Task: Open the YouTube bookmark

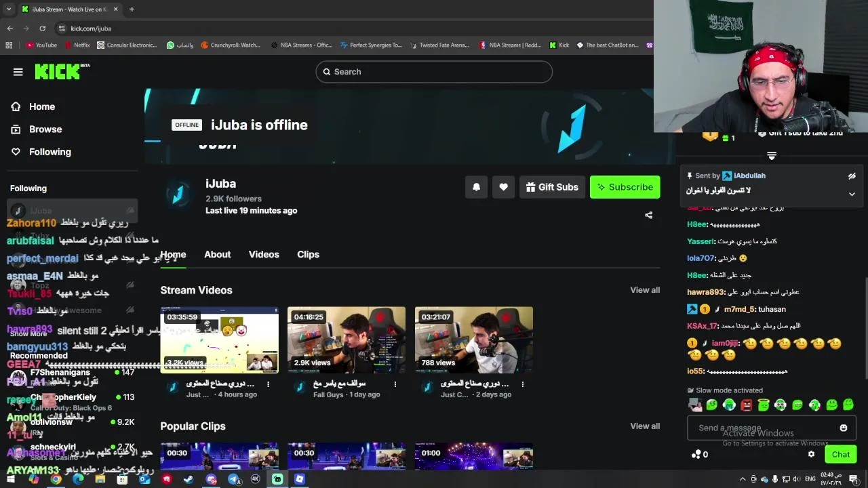Action: tap(41, 45)
